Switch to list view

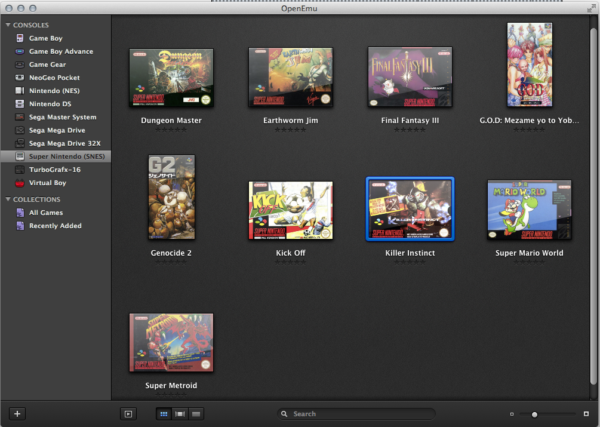coord(196,414)
